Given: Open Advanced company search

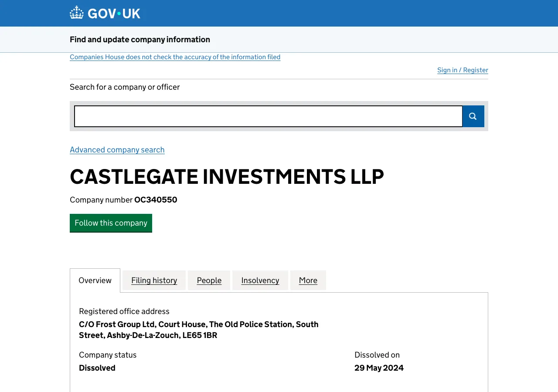Looking at the screenshot, I should [x=117, y=149].
